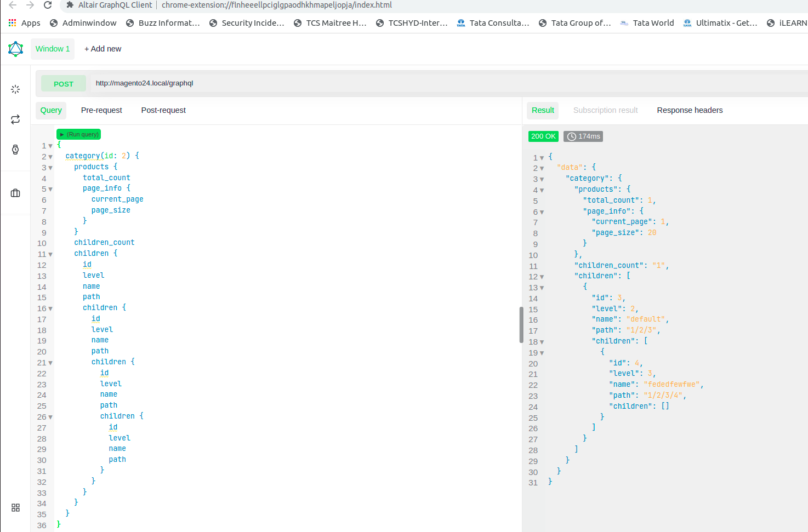The width and height of the screenshot is (808, 532).
Task: Click the reload docs sidebar icon
Action: click(15, 119)
